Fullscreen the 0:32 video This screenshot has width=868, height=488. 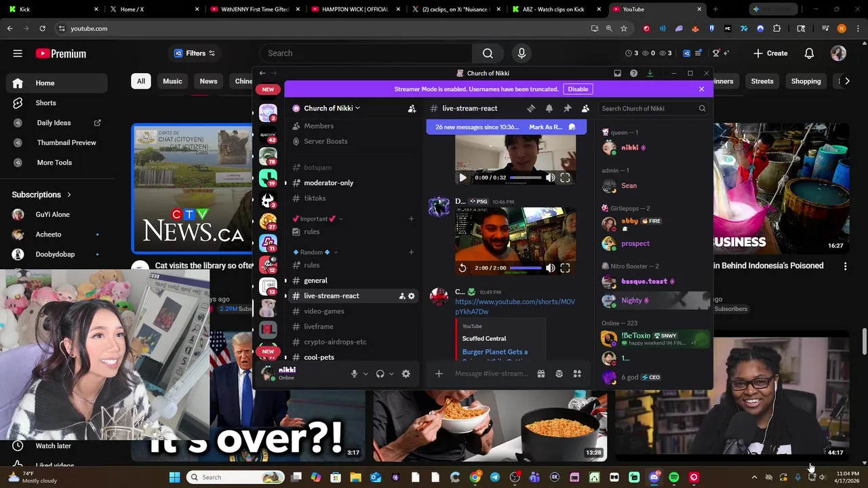click(565, 178)
